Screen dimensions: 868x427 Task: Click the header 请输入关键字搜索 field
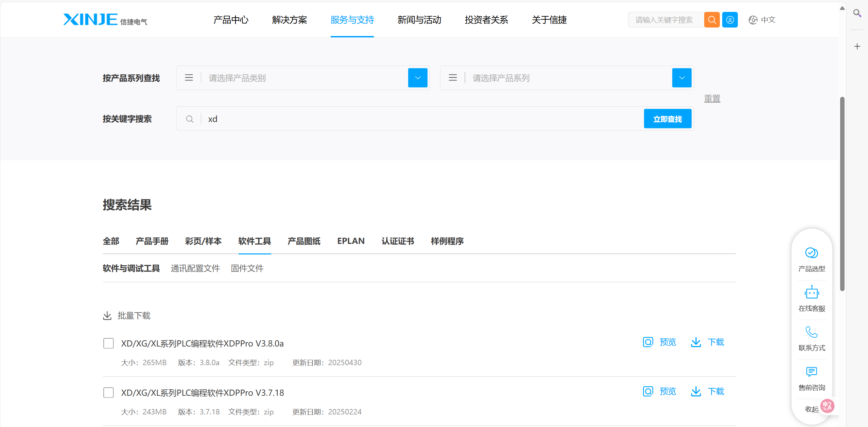[666, 20]
